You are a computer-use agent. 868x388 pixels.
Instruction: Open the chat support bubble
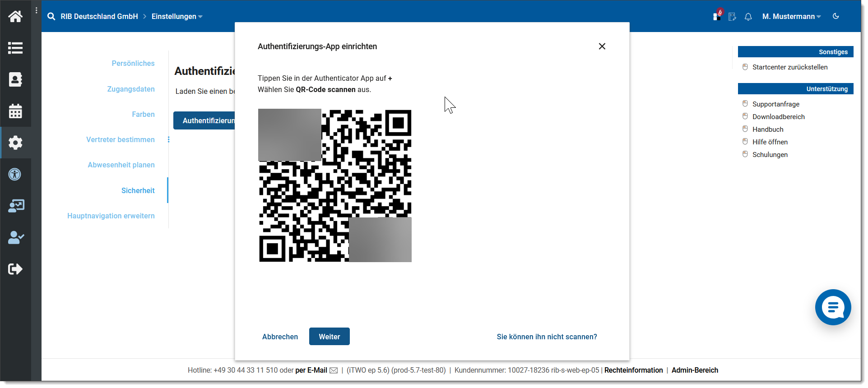point(832,307)
